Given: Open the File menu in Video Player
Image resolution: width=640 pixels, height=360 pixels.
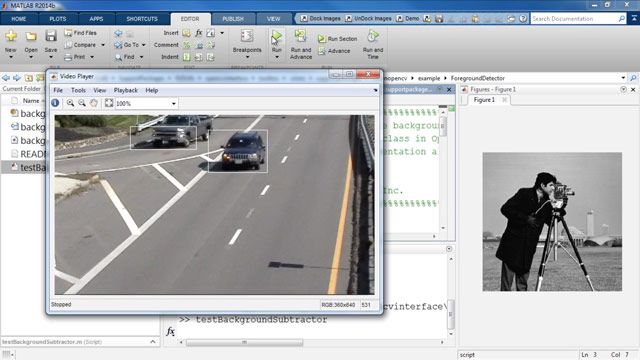Looking at the screenshot, I should coord(58,90).
